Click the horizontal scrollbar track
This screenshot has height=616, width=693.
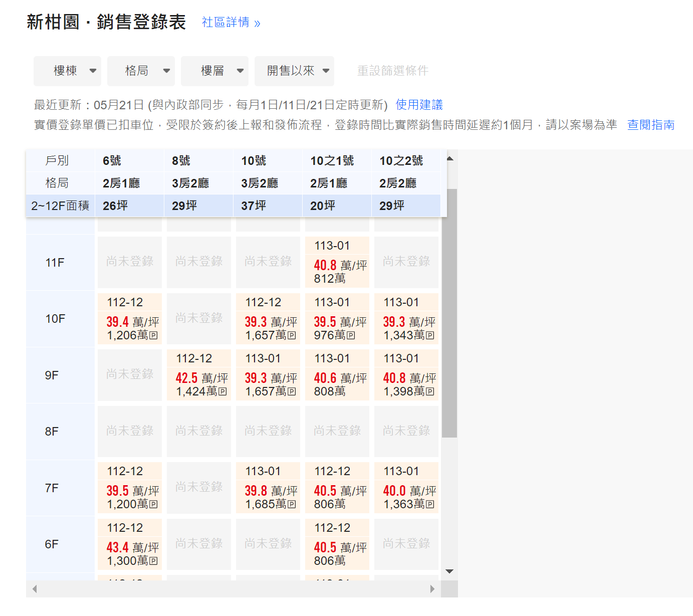pos(234,589)
